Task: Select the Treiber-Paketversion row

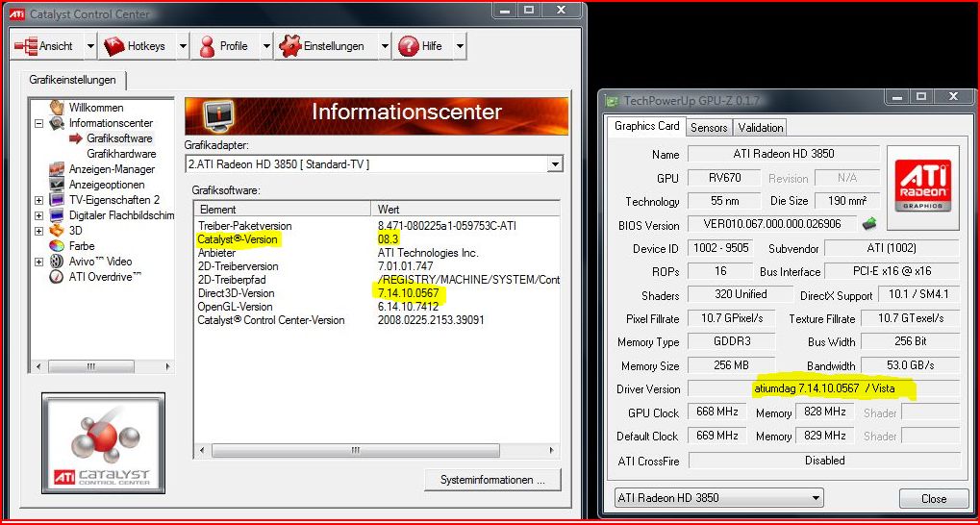Action: coord(376,226)
